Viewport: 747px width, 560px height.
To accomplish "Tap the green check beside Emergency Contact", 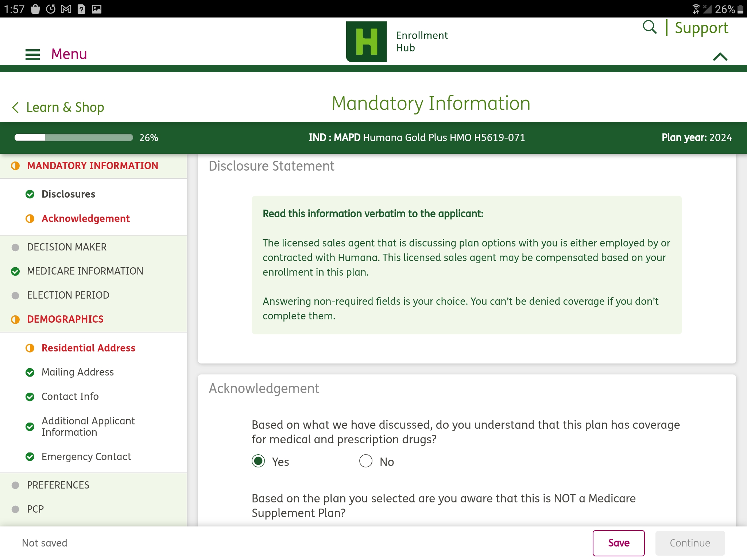I will [x=30, y=457].
